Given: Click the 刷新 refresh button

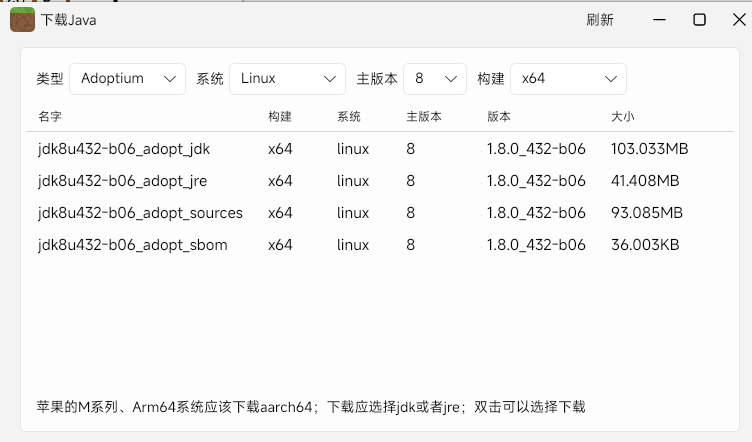Looking at the screenshot, I should click(600, 20).
